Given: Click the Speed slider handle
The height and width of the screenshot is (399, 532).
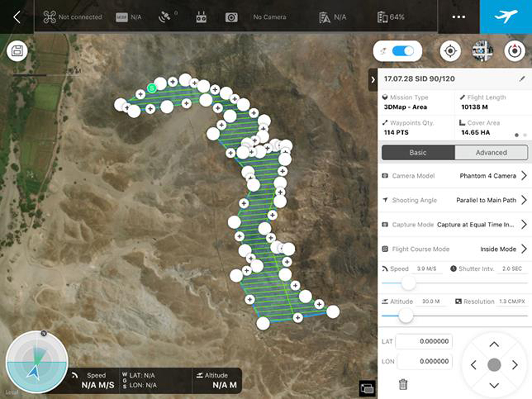Looking at the screenshot, I should (408, 283).
